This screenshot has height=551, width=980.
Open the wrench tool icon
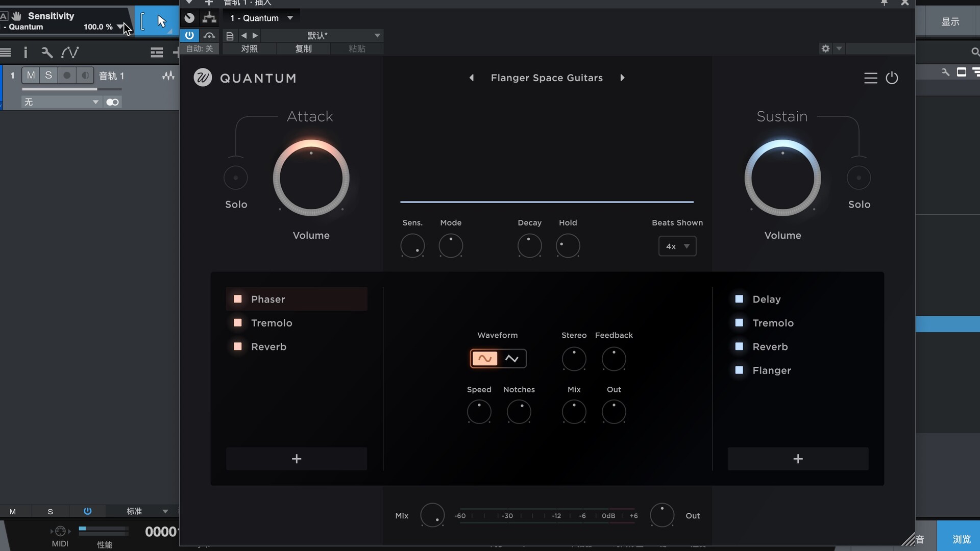pyautogui.click(x=47, y=52)
